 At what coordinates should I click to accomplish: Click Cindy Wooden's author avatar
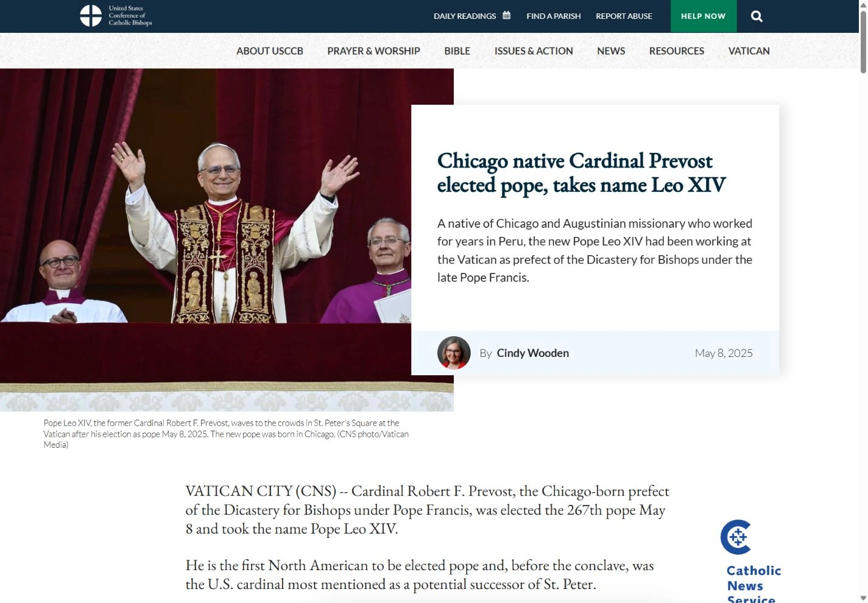pos(454,353)
